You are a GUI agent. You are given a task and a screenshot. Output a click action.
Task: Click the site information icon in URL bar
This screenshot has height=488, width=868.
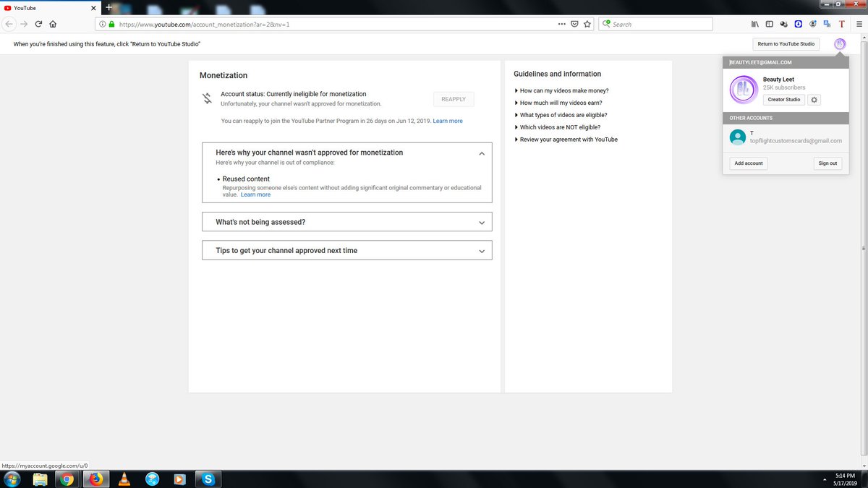tap(103, 24)
